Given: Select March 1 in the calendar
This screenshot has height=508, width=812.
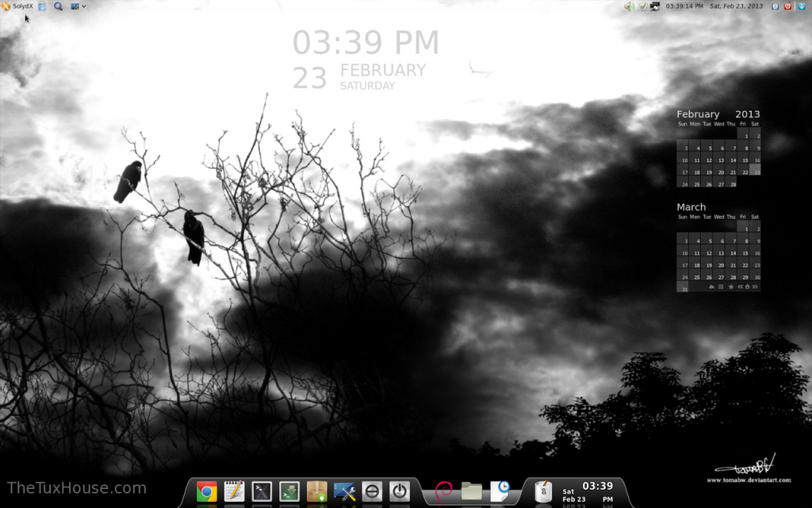Looking at the screenshot, I should point(743,227).
